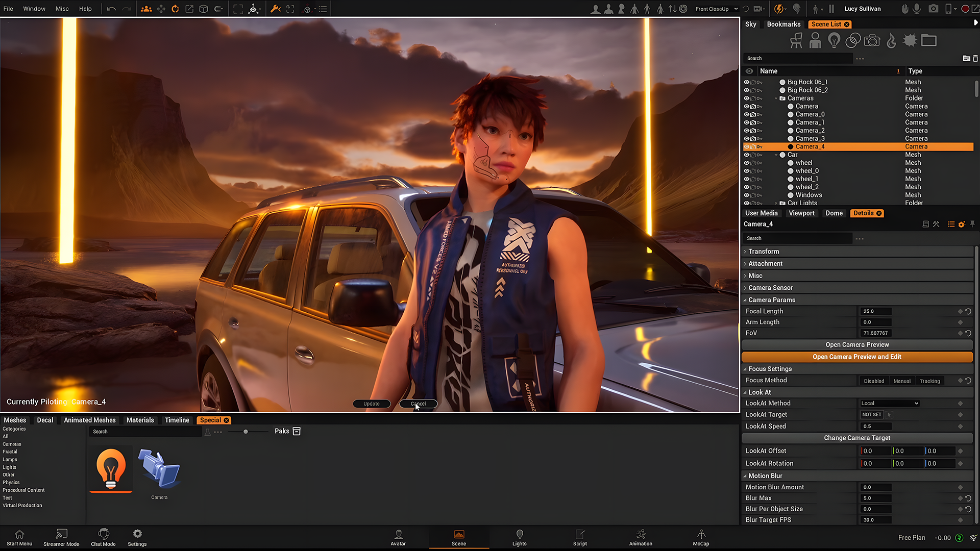This screenshot has height=551, width=980.
Task: Click the list icon in top toolbar
Action: tap(323, 9)
